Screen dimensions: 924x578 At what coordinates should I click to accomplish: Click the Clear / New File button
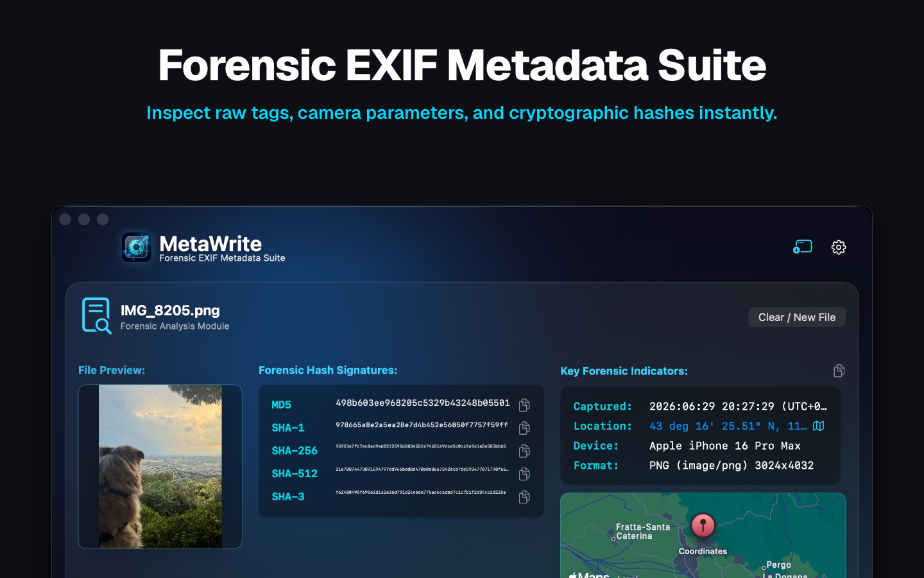[797, 317]
